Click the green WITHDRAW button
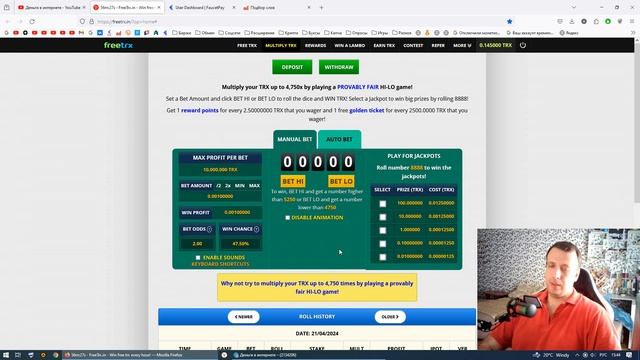640x360 pixels. coord(339,67)
